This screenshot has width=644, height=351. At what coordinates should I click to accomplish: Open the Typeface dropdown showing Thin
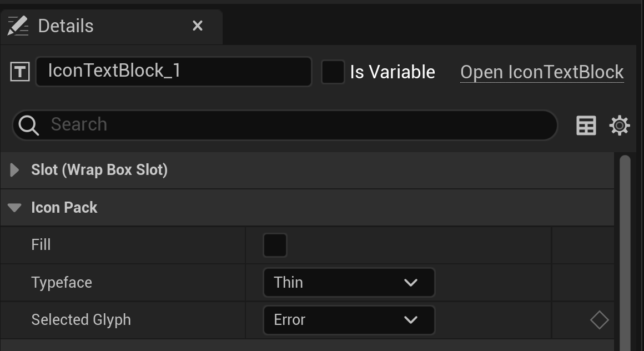[349, 282]
